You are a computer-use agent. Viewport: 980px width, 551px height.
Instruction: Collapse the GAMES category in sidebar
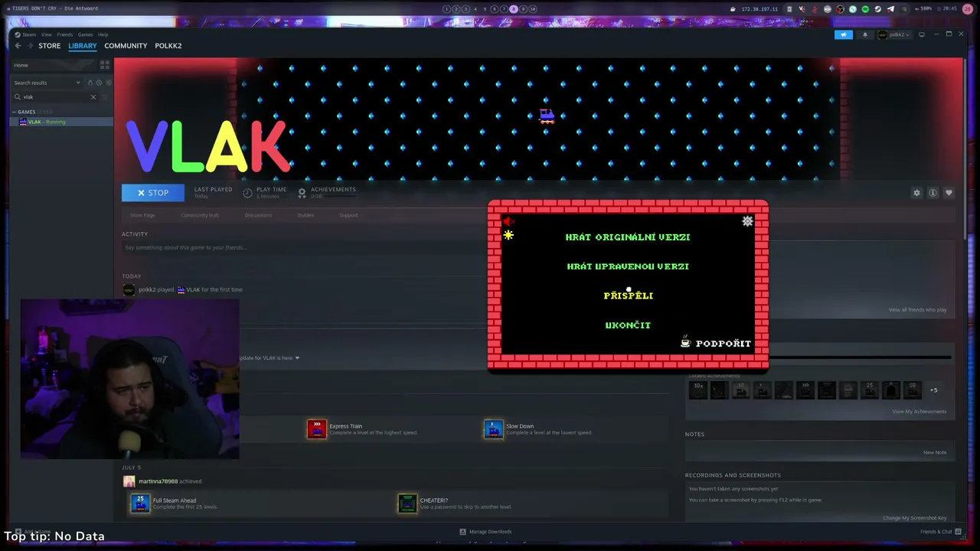[x=13, y=112]
